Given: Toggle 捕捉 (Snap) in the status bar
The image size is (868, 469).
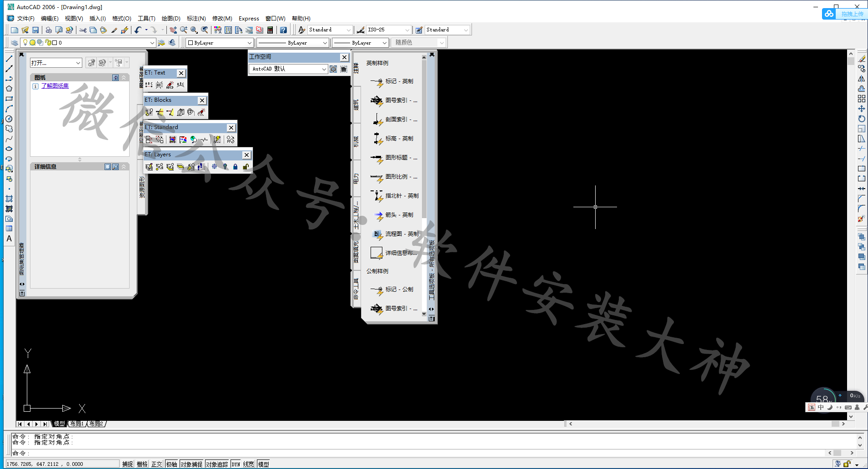Looking at the screenshot, I should pos(128,464).
